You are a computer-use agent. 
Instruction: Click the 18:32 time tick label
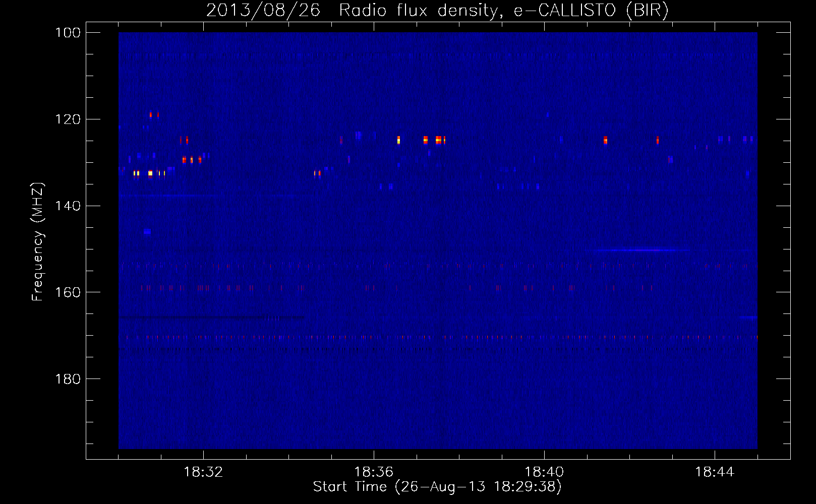(203, 472)
